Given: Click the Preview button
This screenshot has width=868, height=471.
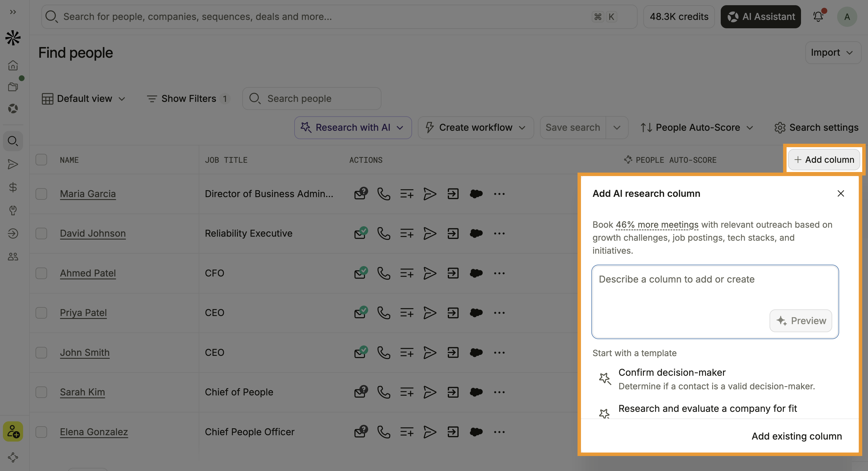Looking at the screenshot, I should click(x=801, y=321).
